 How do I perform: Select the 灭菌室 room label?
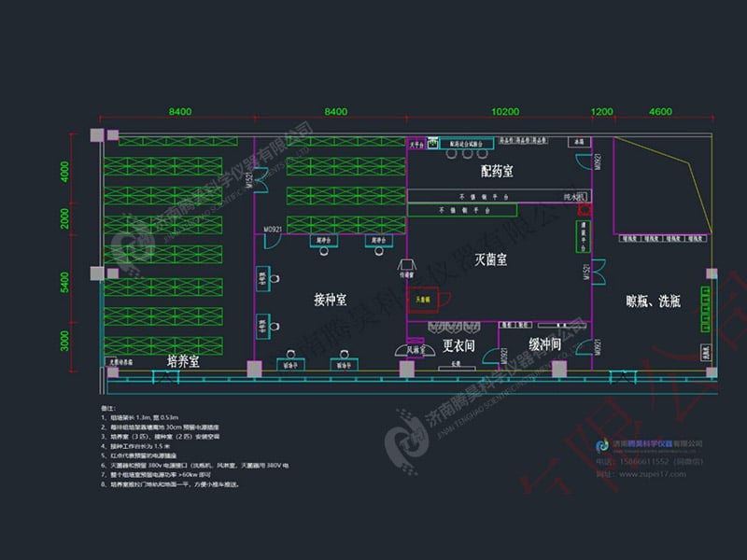pos(490,259)
